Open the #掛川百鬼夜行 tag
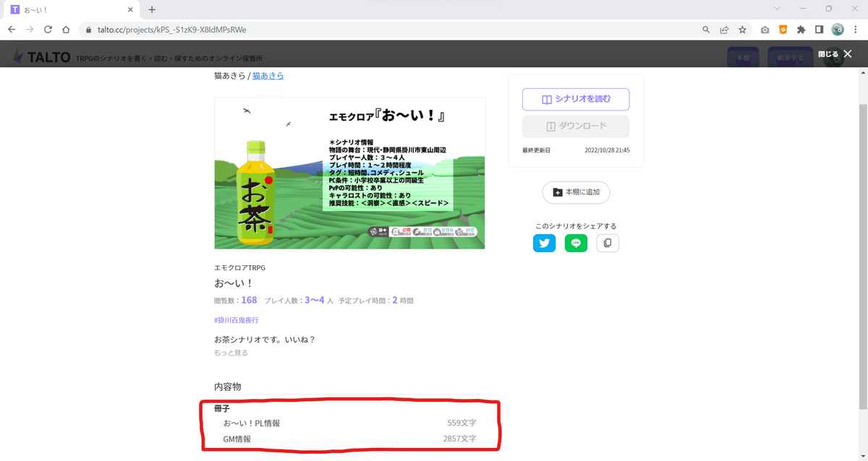 (237, 320)
